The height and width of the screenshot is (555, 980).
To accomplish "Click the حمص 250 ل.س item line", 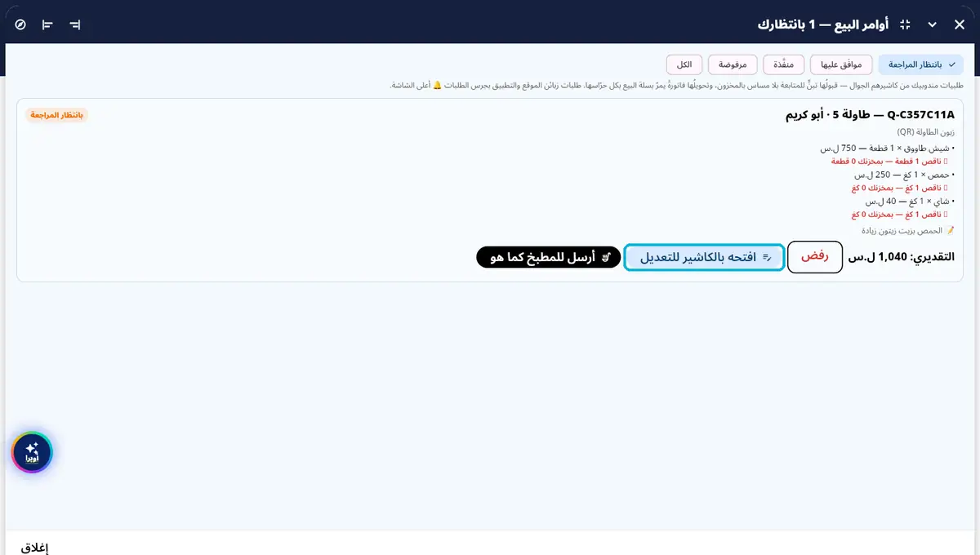I will (x=904, y=175).
